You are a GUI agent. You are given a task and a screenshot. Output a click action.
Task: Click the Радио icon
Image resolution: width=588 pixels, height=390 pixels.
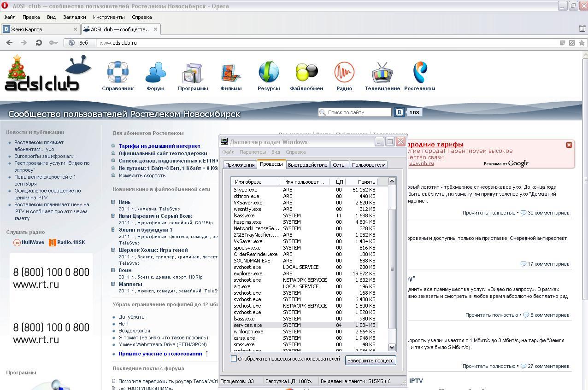[x=344, y=73]
